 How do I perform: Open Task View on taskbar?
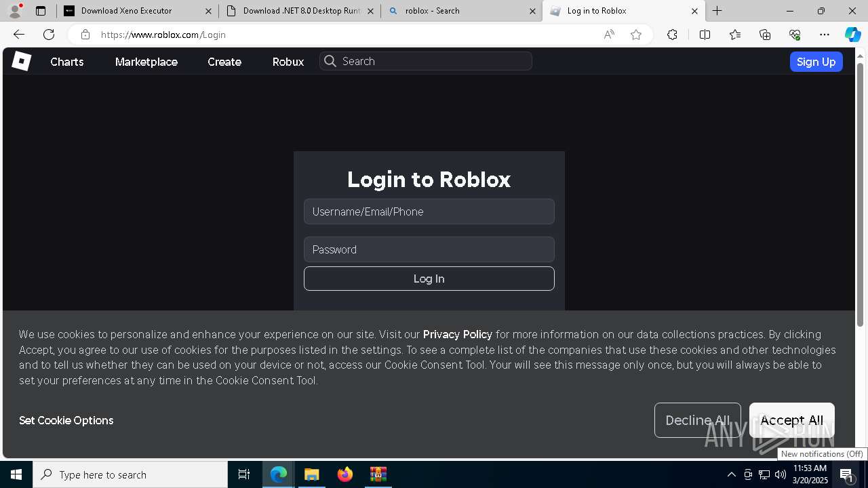coord(244,474)
